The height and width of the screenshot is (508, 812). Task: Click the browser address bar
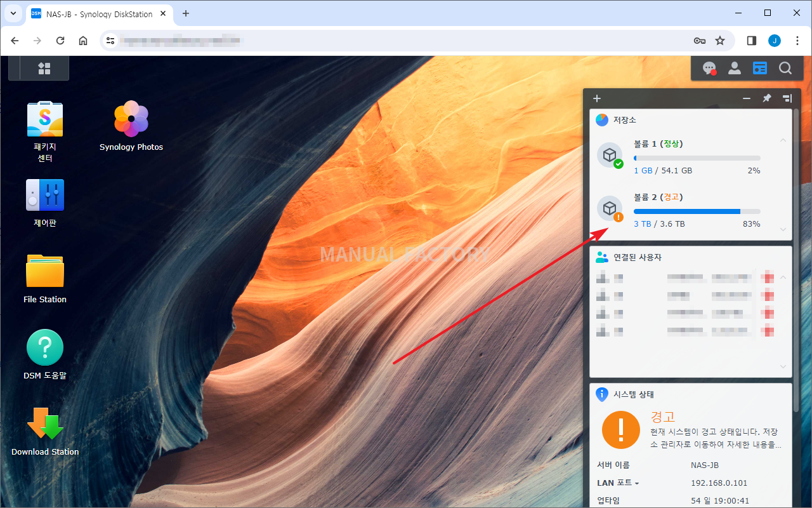pyautogui.click(x=417, y=41)
